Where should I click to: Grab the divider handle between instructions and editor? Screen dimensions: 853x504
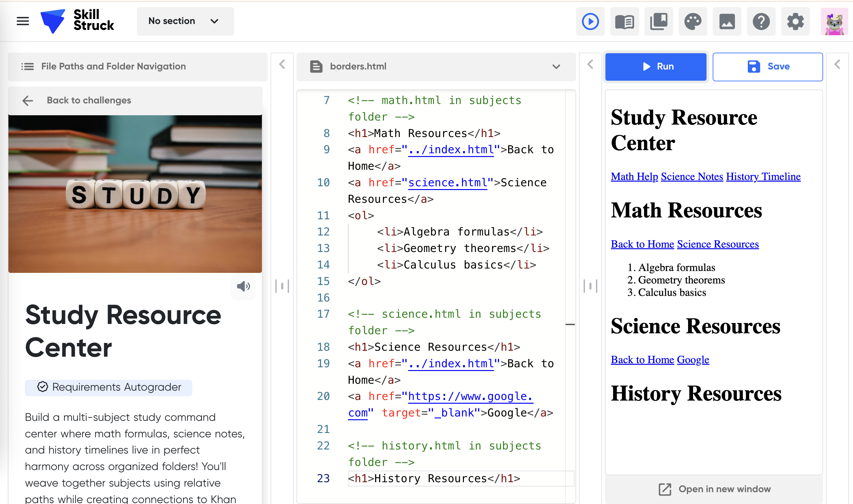point(282,286)
